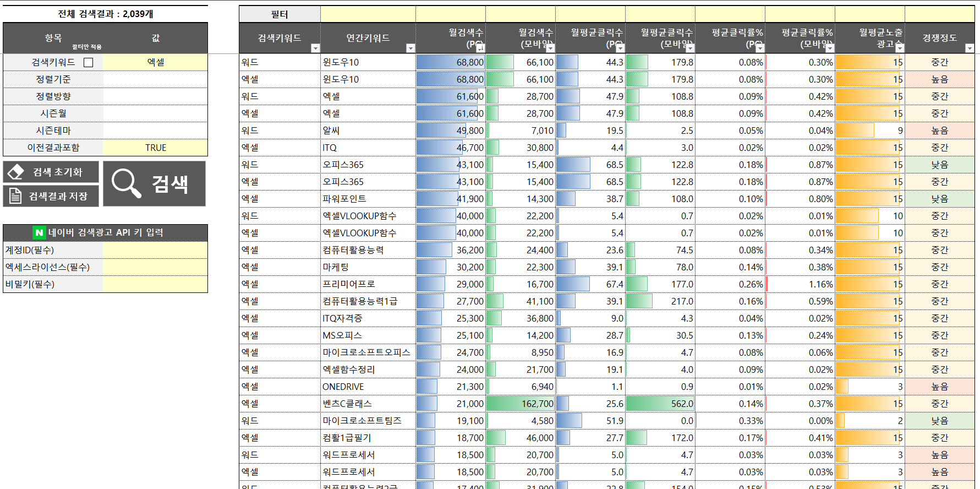
Task: Select the 이전결과포함 TRUE value cell
Action: [x=156, y=148]
